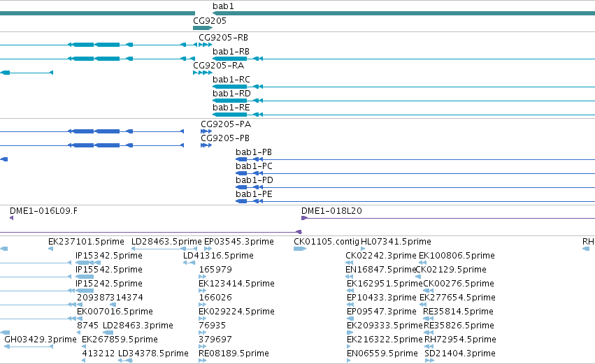Click the IP15242.5prime EST label
This screenshot has width=595, height=364.
coord(109,284)
